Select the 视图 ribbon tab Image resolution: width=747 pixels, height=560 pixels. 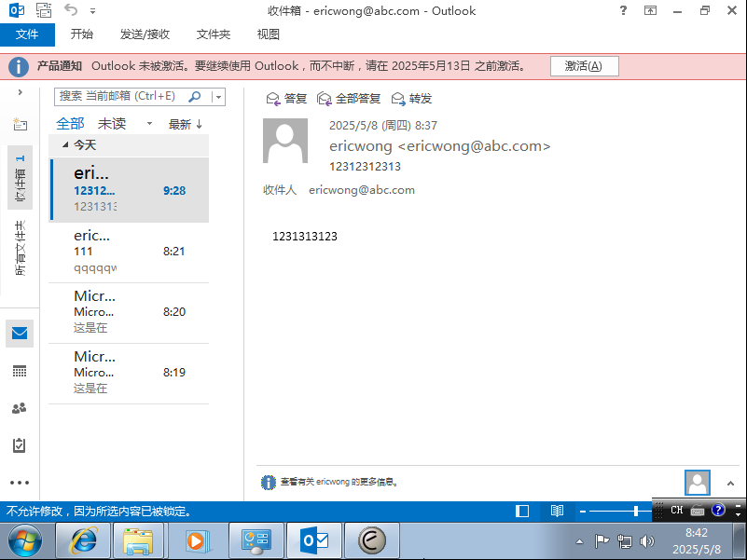[269, 34]
